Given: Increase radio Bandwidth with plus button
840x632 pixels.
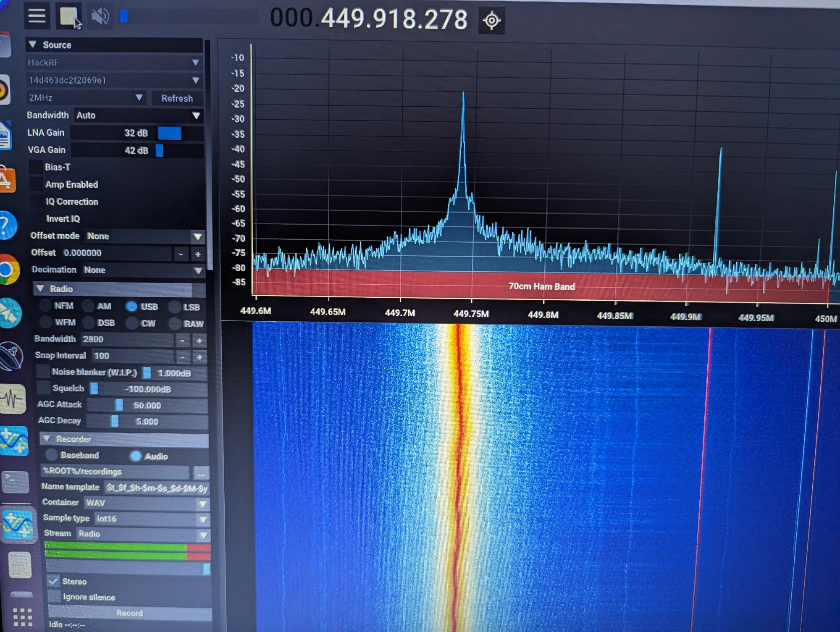Looking at the screenshot, I should tap(199, 341).
